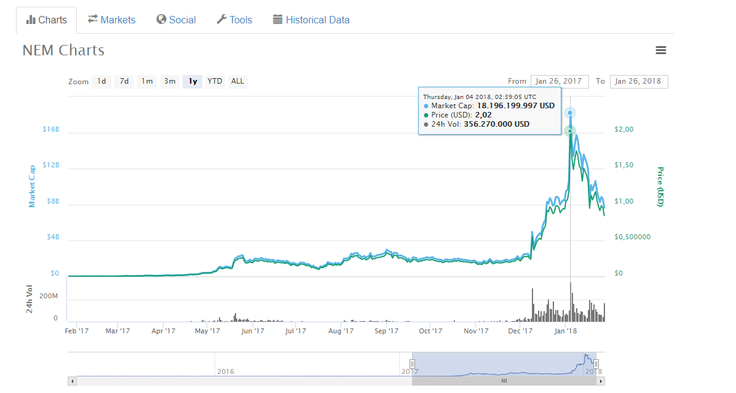The image size is (736, 393).
Task: Click the exchange arrows icon on the Markets tab
Action: (92, 19)
